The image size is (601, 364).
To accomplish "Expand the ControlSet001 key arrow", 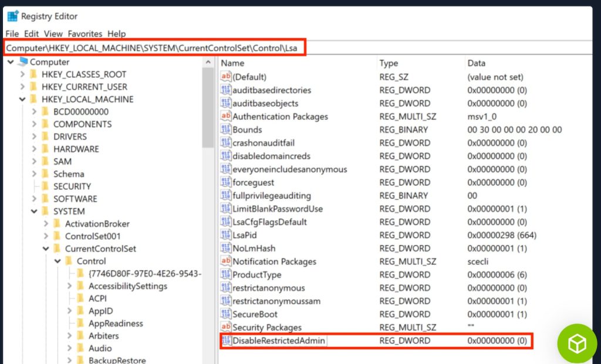I will [x=46, y=236].
